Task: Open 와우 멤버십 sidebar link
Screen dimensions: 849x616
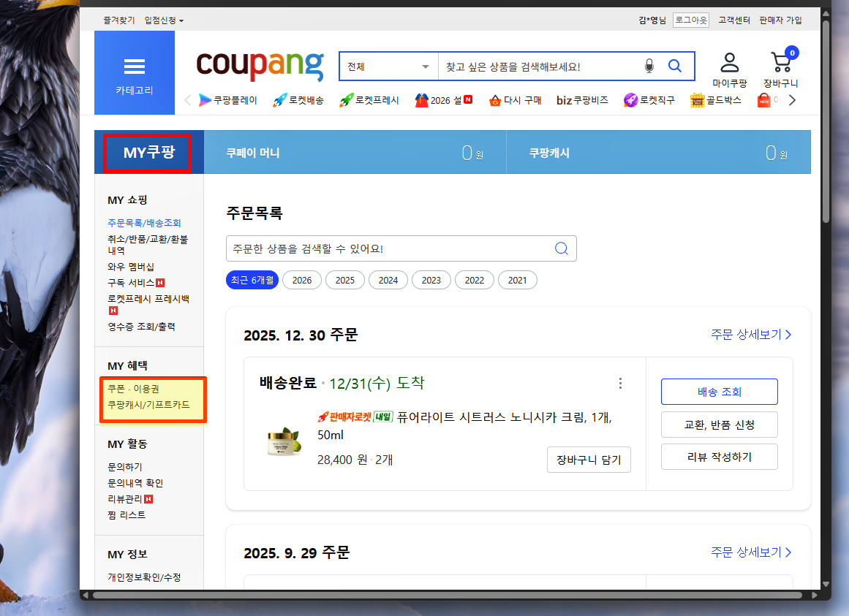Action: click(130, 267)
